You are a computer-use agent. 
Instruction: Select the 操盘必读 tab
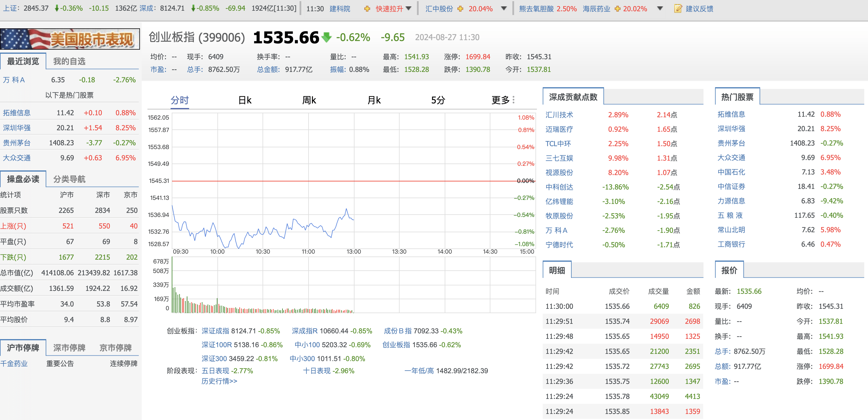click(23, 179)
